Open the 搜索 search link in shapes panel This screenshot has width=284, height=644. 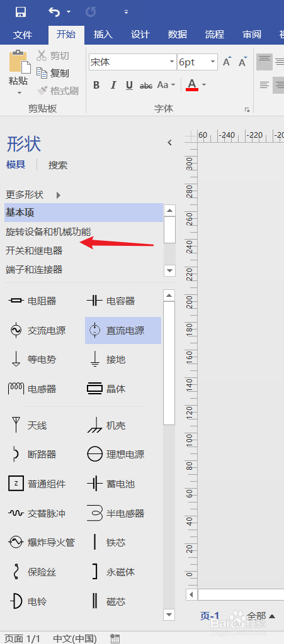58,165
